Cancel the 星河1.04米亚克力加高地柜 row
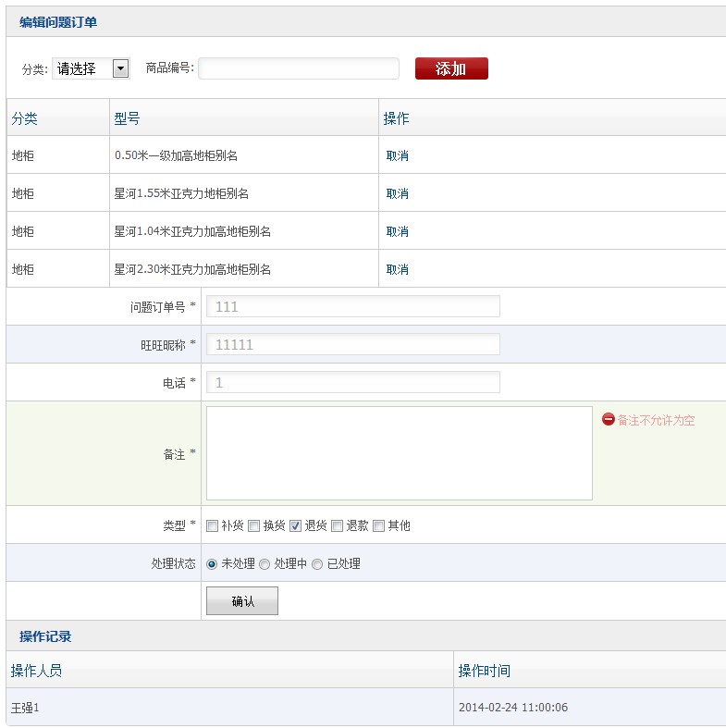The width and height of the screenshot is (726, 728). pyautogui.click(x=398, y=231)
